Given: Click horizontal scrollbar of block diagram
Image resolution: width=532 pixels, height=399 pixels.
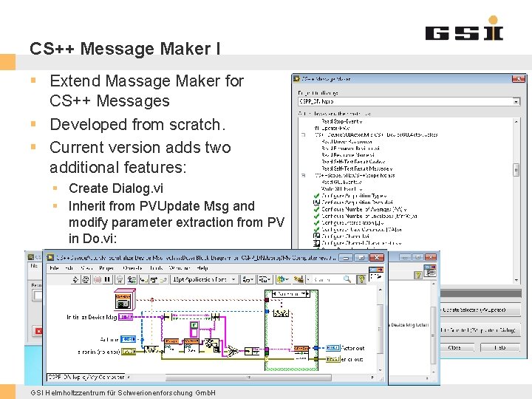Looking at the screenshot, I should [x=248, y=378].
